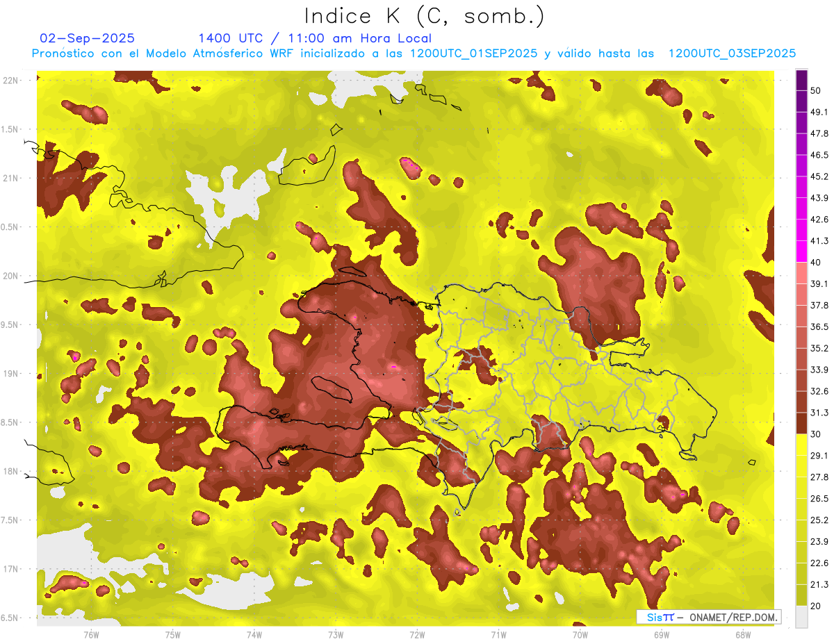Click the "22N" latitude label
Viewport: 834px width, 644px height.
tap(11, 81)
